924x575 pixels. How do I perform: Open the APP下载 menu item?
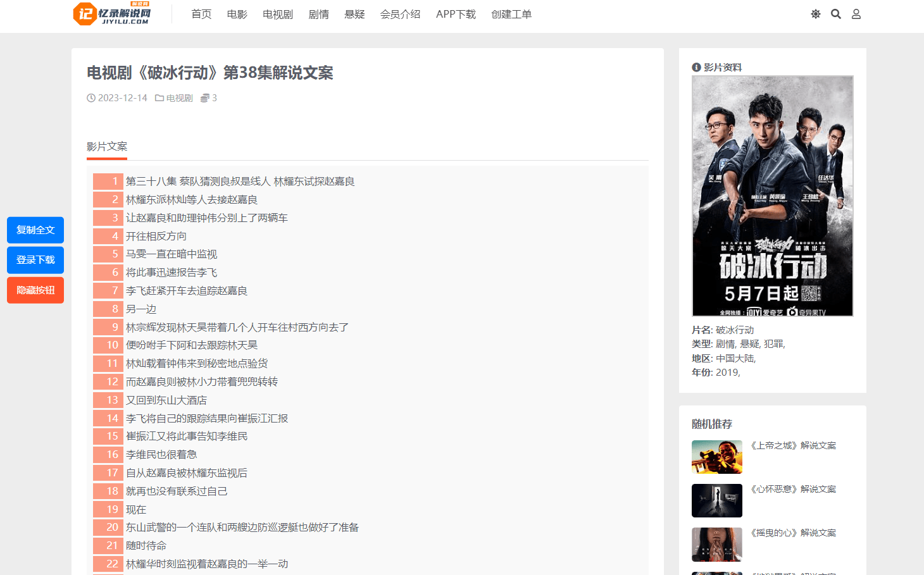click(x=456, y=14)
